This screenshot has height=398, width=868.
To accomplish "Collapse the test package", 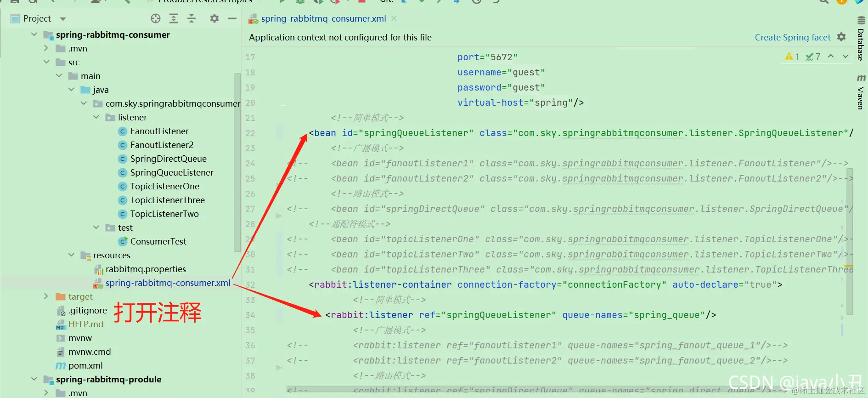I will 96,227.
